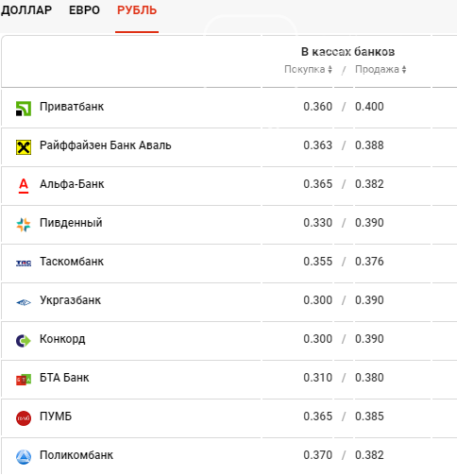
Task: Open the Альфа-Банк name link
Action: (x=72, y=184)
